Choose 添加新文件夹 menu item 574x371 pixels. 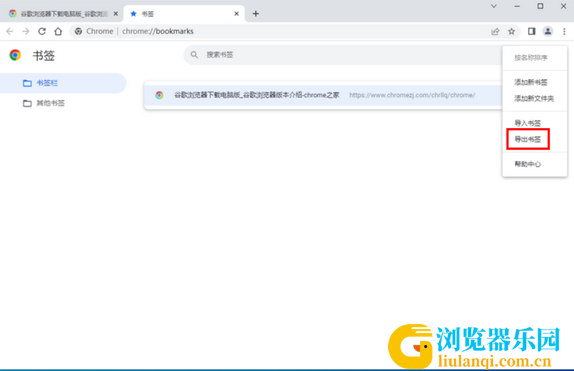click(534, 99)
